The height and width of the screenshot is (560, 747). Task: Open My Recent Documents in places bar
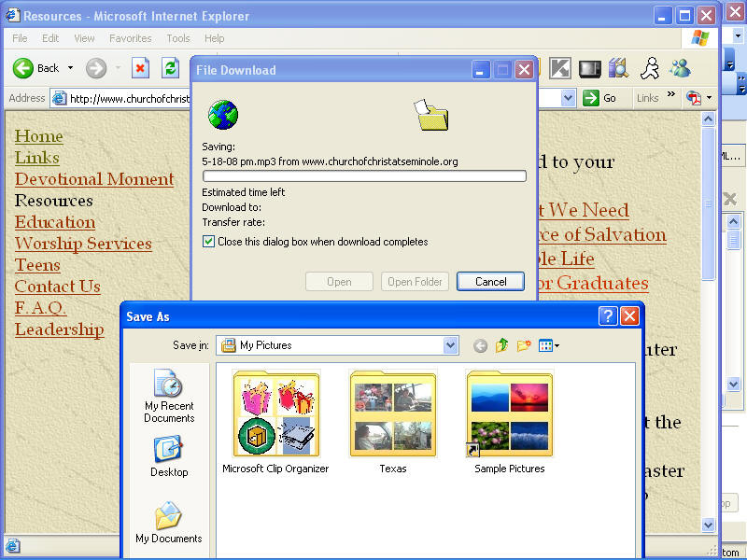tap(169, 397)
